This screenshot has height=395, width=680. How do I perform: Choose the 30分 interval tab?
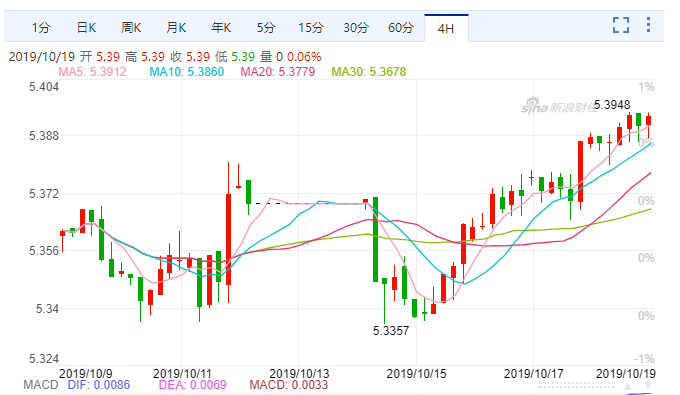pos(356,28)
